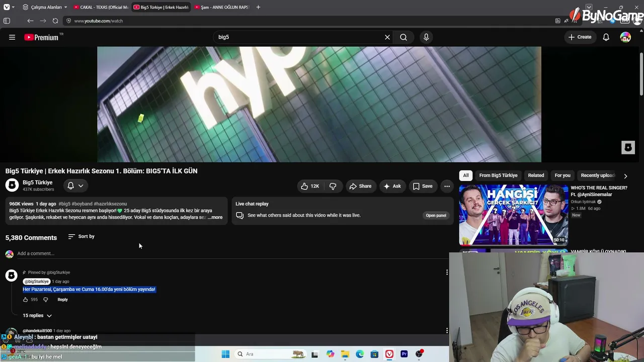Screen dimensions: 644x362
Task: Click the page scrollbar thumb
Action: click(x=641, y=73)
